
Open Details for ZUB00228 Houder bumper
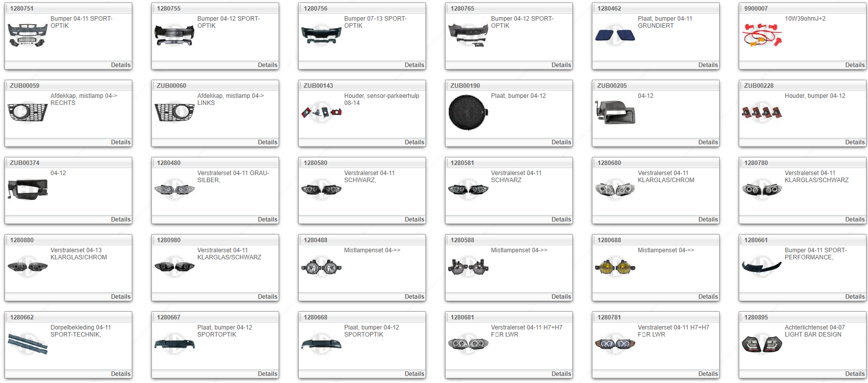point(855,142)
